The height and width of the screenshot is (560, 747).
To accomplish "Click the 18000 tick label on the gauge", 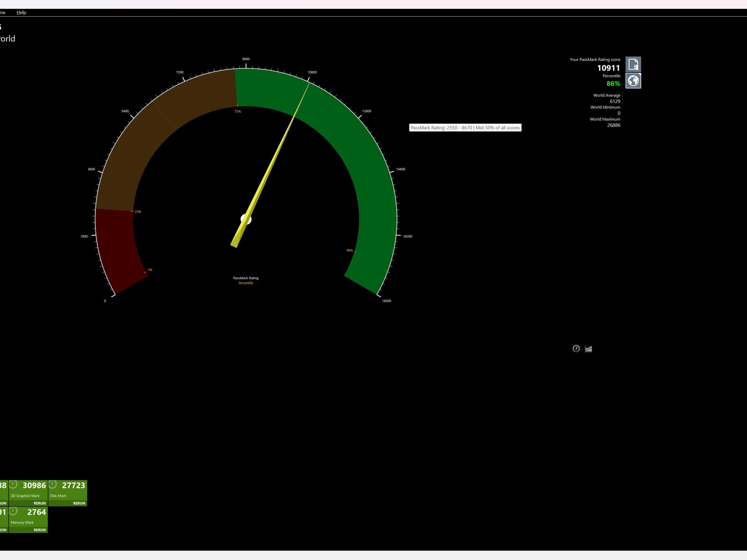I will 387,301.
